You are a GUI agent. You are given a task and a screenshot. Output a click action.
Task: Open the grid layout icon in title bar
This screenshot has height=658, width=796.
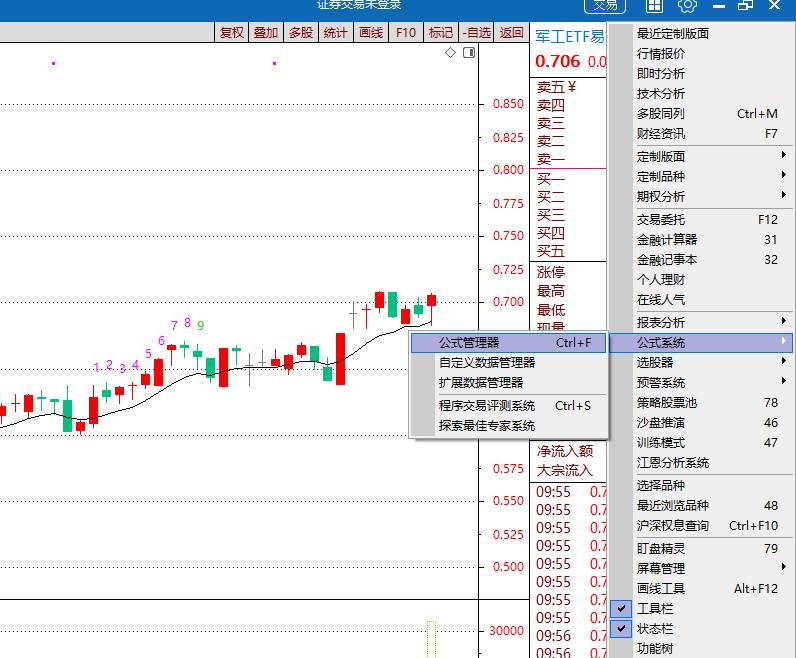pyautogui.click(x=654, y=6)
